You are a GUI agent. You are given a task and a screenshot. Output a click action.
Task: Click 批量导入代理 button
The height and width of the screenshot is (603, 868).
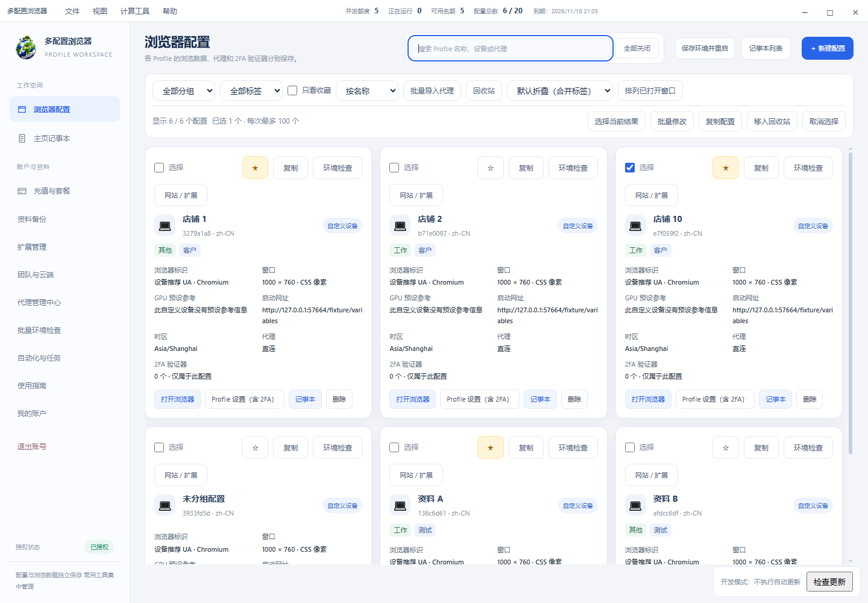[432, 90]
